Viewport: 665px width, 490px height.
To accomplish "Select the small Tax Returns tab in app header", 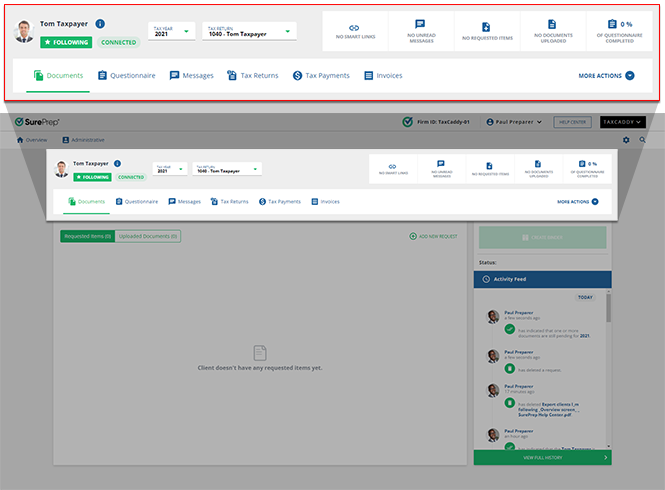I will (x=229, y=202).
